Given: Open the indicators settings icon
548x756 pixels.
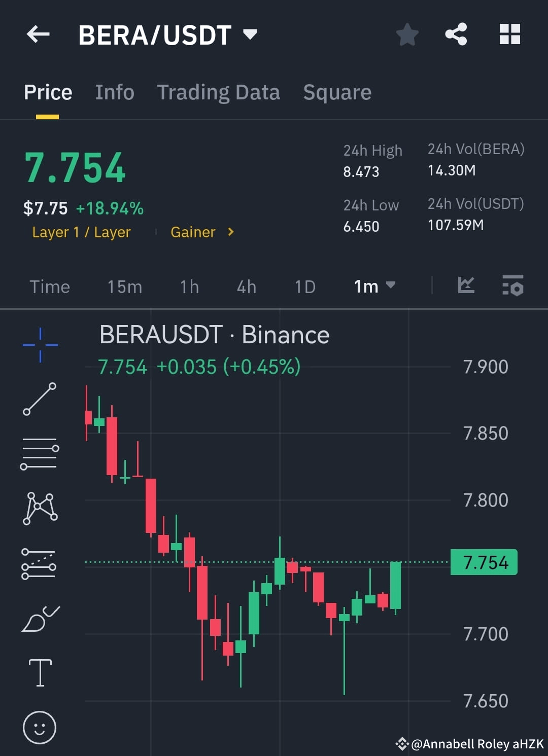Looking at the screenshot, I should (x=512, y=287).
